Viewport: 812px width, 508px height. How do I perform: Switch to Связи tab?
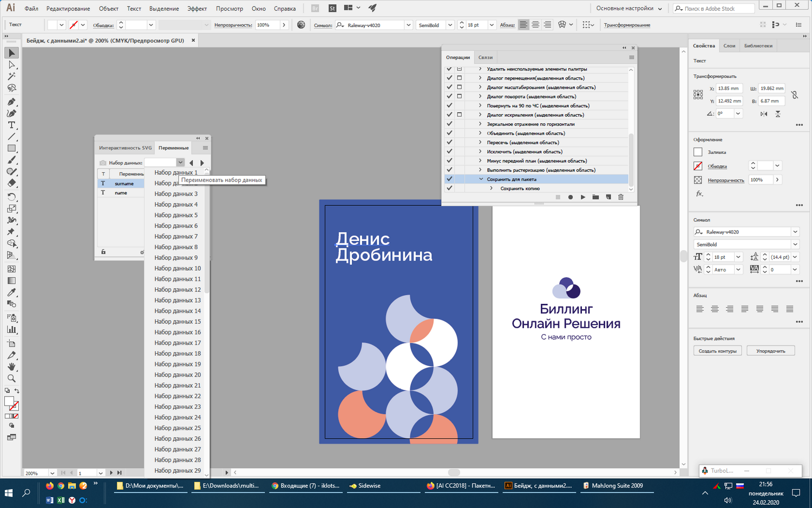(486, 57)
